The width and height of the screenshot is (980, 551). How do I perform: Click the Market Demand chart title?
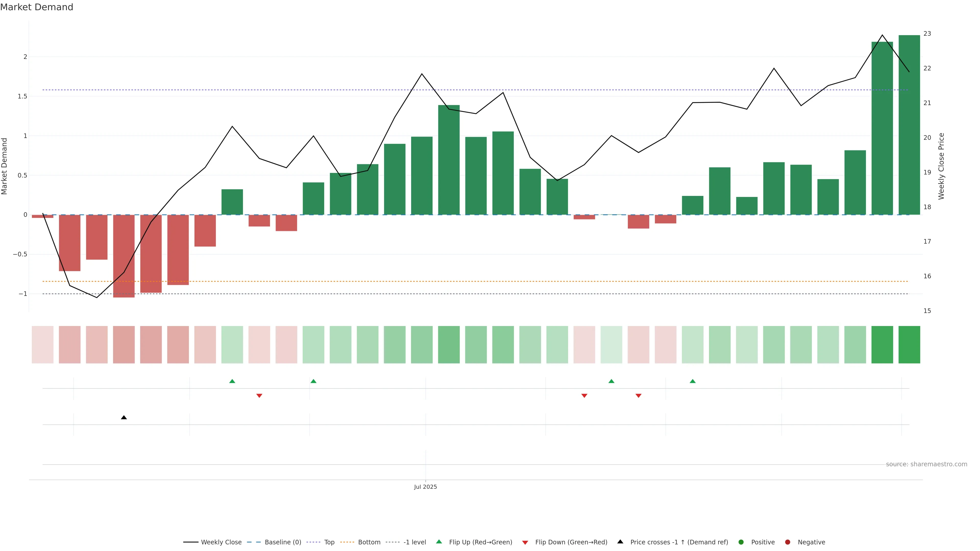click(x=36, y=7)
